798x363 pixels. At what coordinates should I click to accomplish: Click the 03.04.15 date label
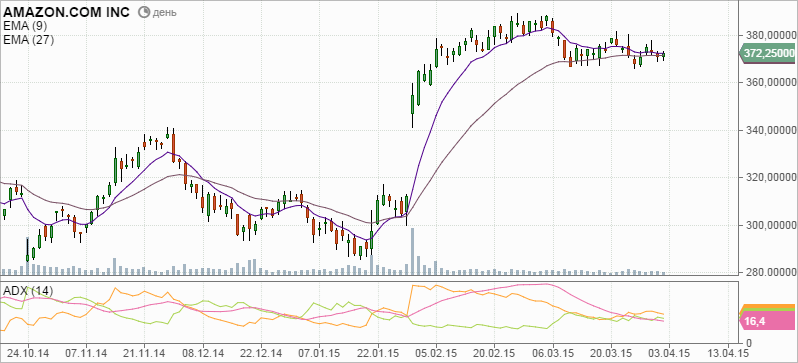click(670, 353)
